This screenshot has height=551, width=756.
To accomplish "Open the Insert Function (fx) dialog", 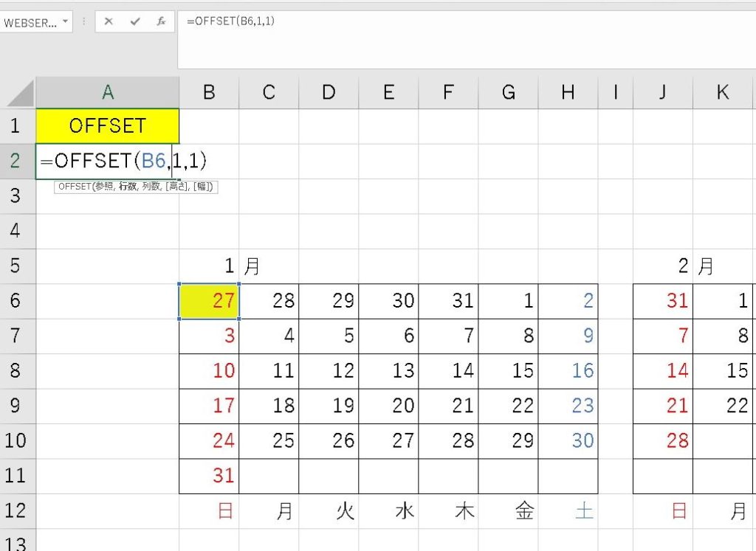I will 160,22.
